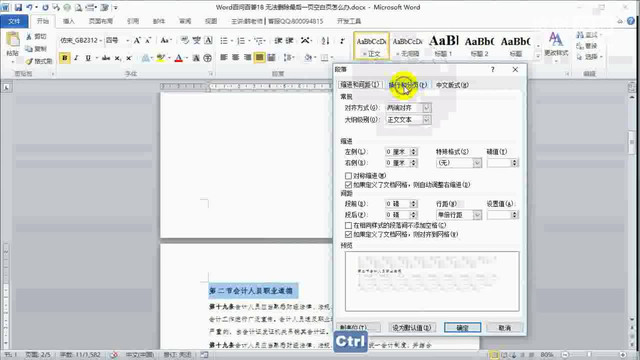Apply the Heading 2 style
This screenshot has width=640, height=360.
(479, 45)
